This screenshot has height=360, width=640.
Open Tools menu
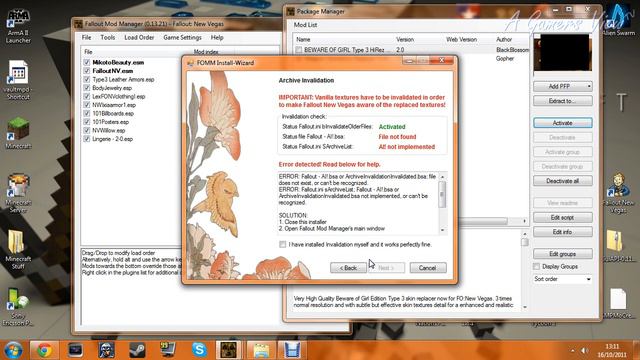pyautogui.click(x=108, y=38)
